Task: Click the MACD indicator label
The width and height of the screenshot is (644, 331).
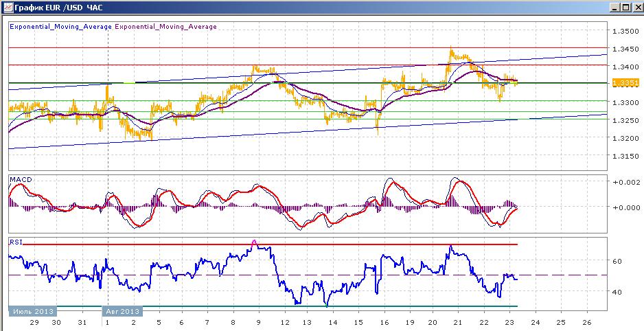Action: [x=21, y=180]
